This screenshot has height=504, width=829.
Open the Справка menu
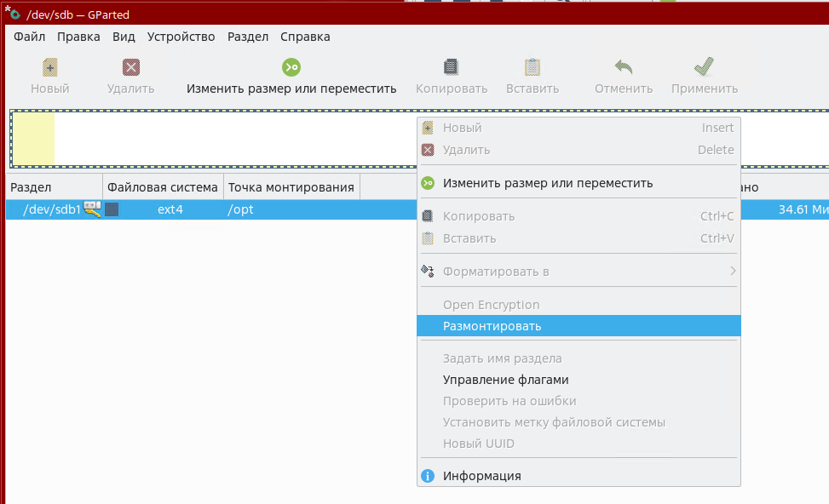coord(305,37)
